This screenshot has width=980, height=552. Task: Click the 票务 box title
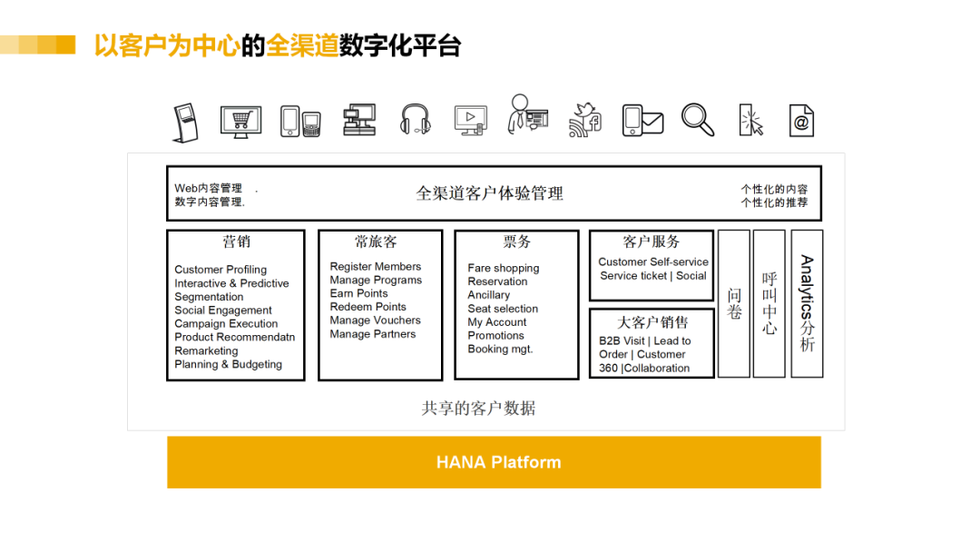click(516, 241)
